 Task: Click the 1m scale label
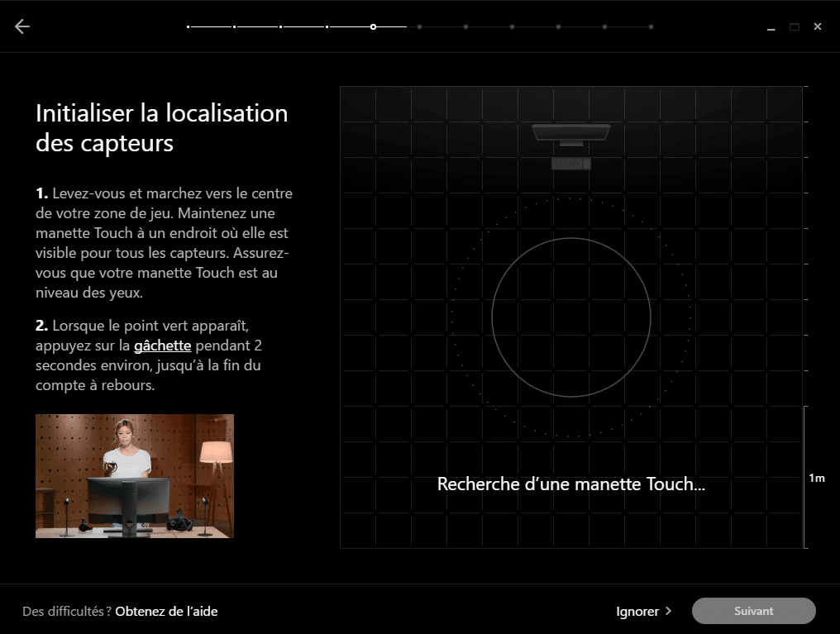(x=816, y=478)
